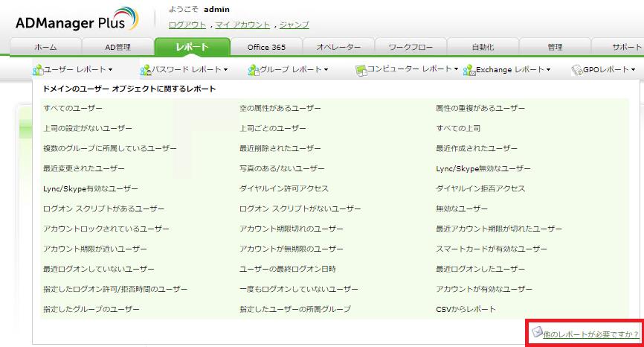
Task: Open the 空の属性があるユーザー report
Action: click(280, 108)
